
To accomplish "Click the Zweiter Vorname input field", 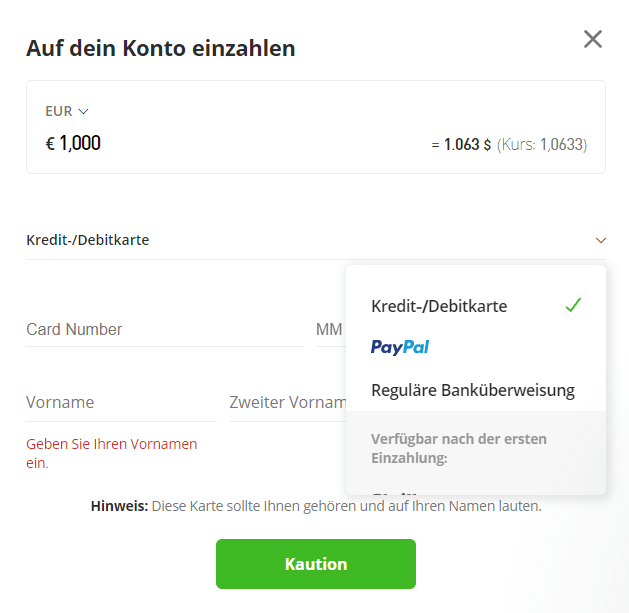I will (287, 402).
